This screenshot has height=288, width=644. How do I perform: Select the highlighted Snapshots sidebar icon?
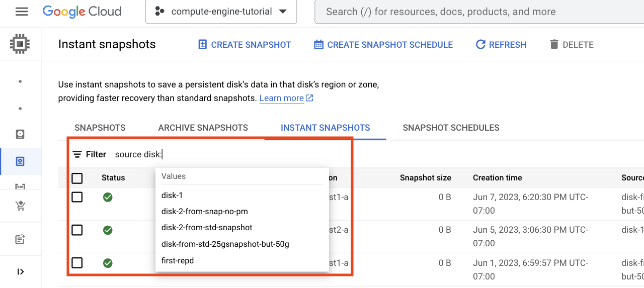[20, 161]
